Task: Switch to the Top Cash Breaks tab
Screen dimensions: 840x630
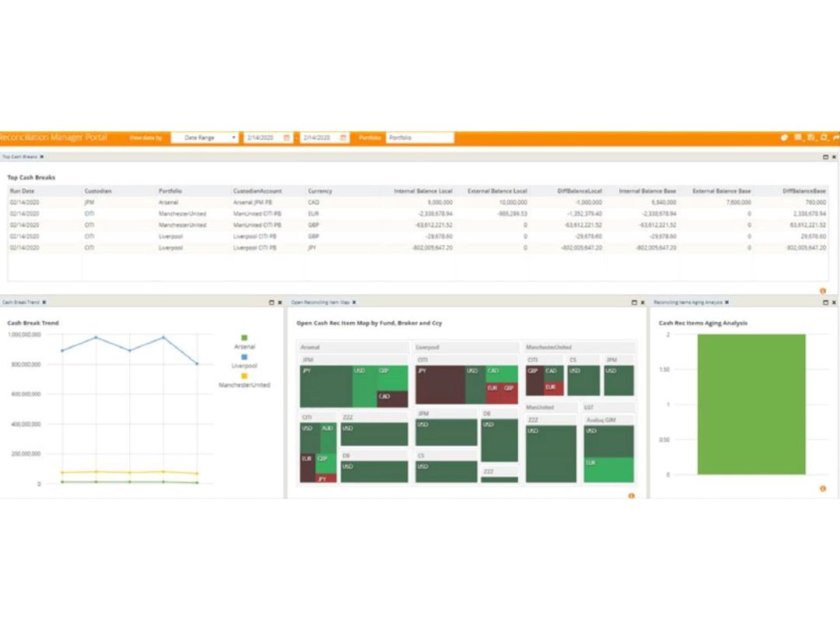Action: (x=19, y=157)
